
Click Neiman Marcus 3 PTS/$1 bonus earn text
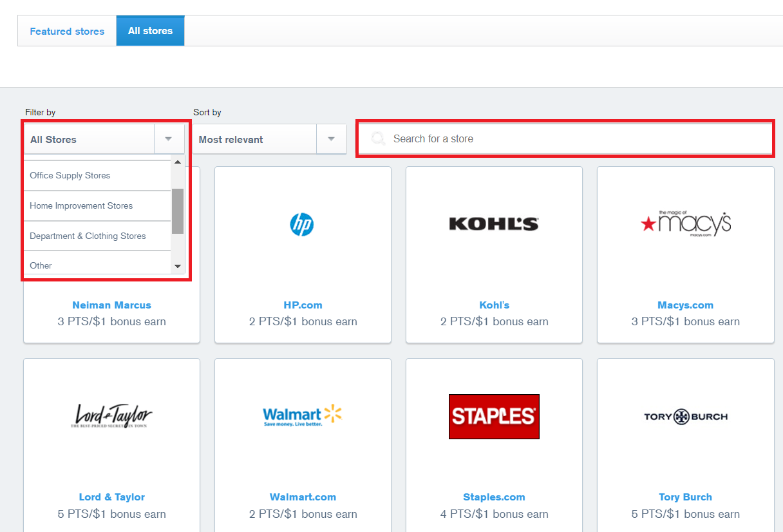112,321
